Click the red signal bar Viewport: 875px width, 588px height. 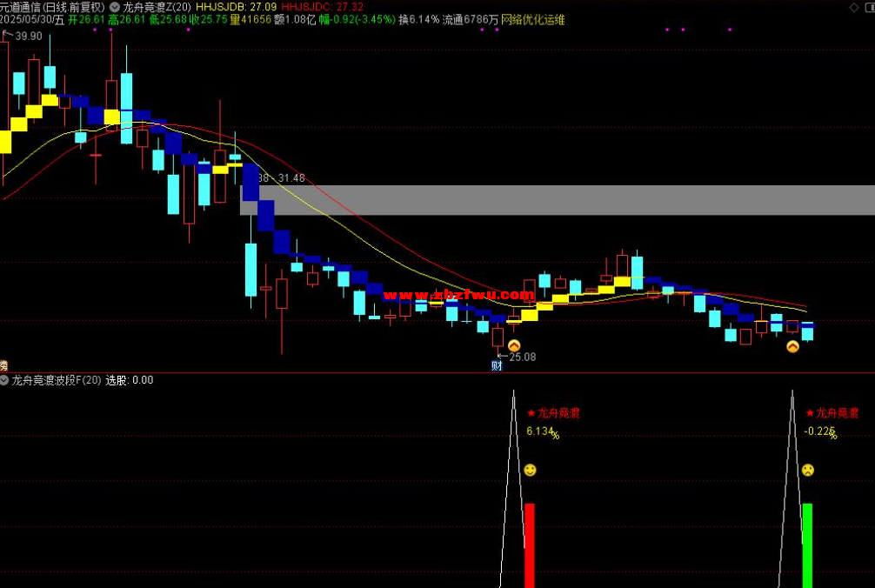pyautogui.click(x=530, y=545)
